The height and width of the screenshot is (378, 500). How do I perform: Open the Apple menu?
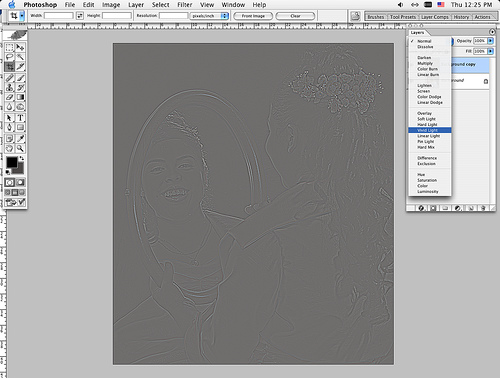click(x=11, y=5)
